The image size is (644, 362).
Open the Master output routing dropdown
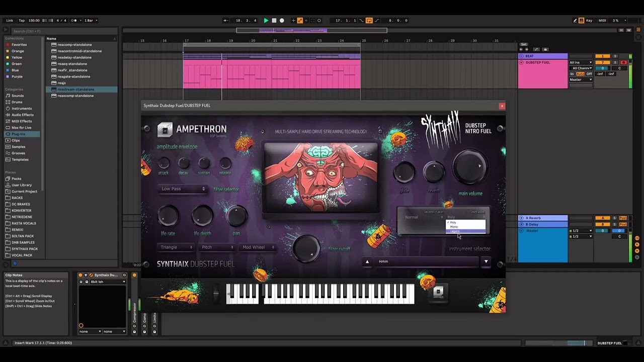(581, 79)
